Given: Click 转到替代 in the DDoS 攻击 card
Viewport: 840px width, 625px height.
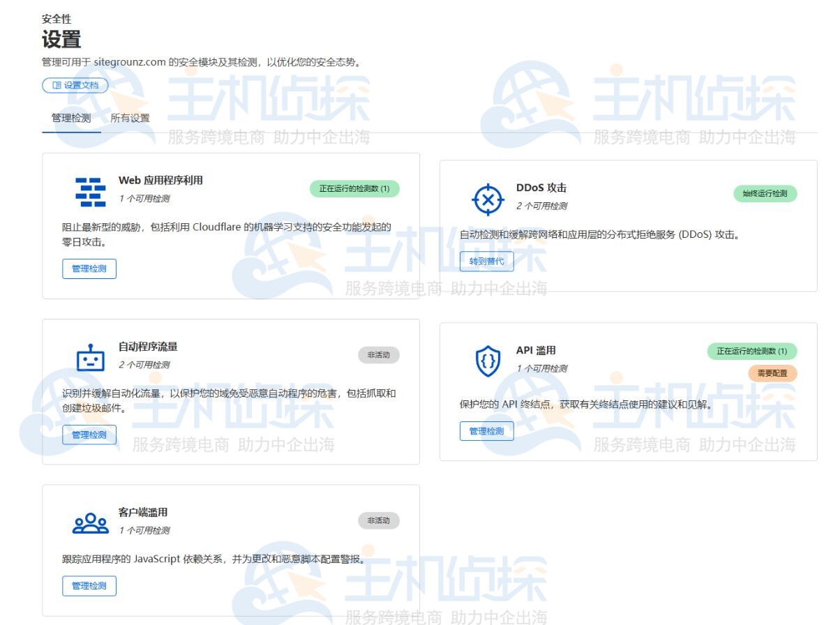Looking at the screenshot, I should click(486, 262).
